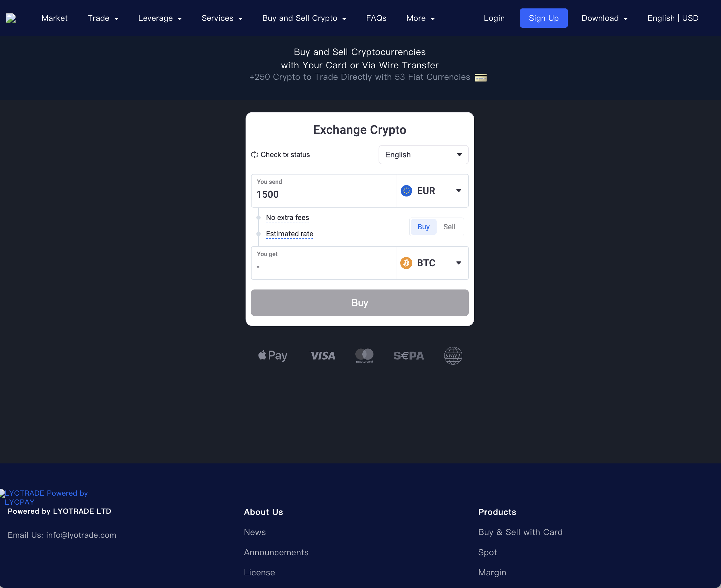Select the Buy mode toggle
Image resolution: width=721 pixels, height=588 pixels.
coord(423,227)
